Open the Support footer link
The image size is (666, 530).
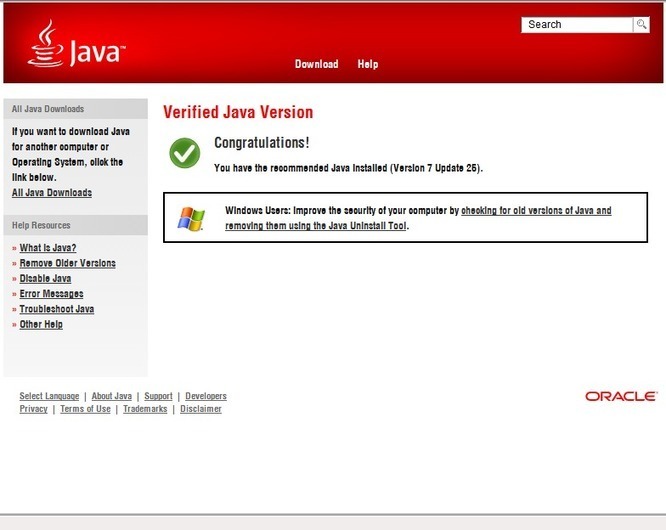[158, 396]
